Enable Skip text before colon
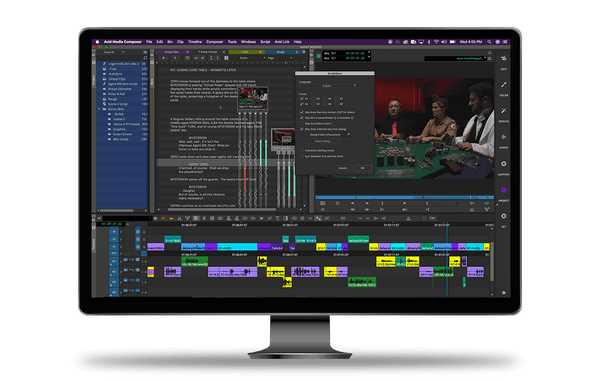This screenshot has height=381, width=600. tap(302, 124)
